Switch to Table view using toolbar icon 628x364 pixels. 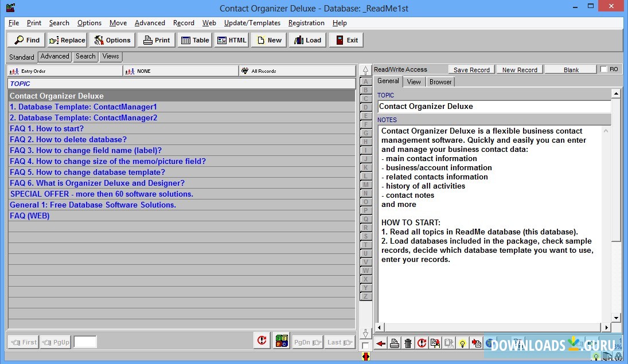pos(194,40)
